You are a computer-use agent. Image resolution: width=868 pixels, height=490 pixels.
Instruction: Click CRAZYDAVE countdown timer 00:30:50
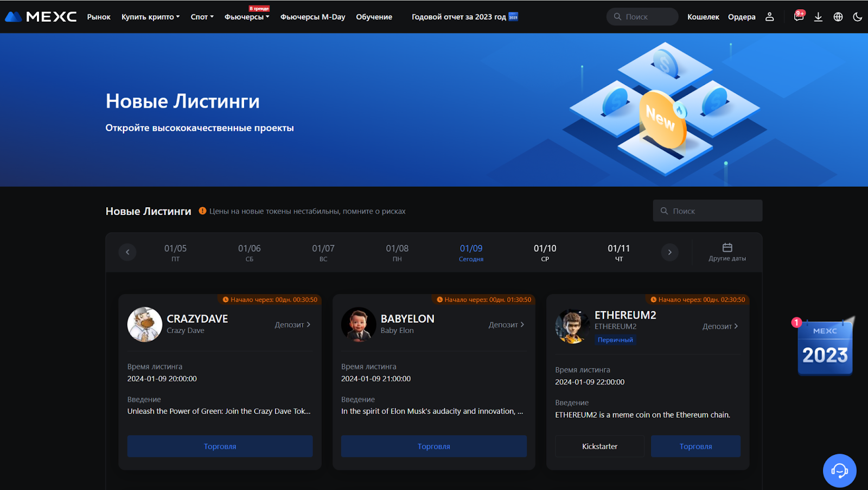point(270,300)
